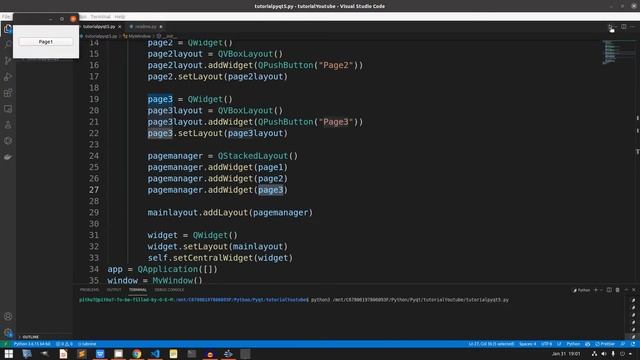Switch to the Problems panel tab

(89, 290)
